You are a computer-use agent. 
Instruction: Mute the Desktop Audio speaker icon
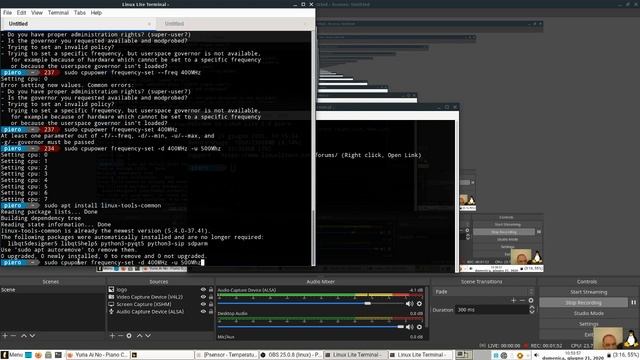(409, 327)
